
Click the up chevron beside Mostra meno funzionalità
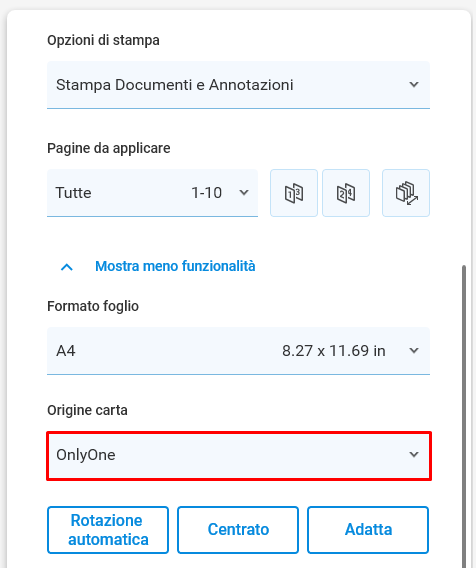pyautogui.click(x=67, y=267)
